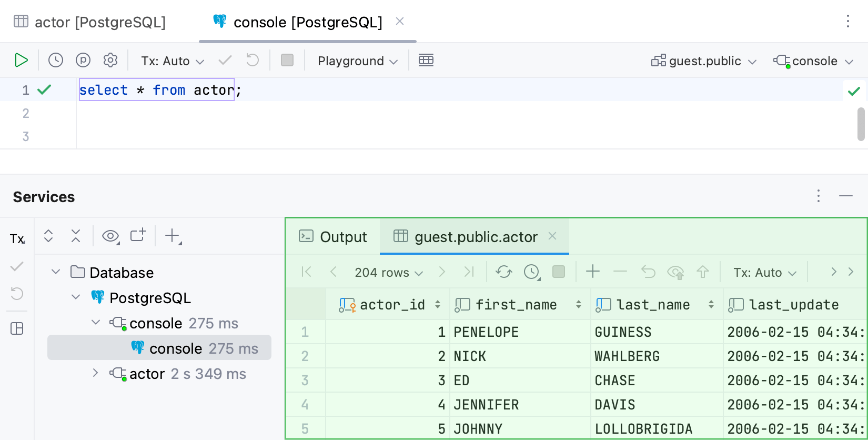Add a new row to result grid
The height and width of the screenshot is (440, 868).
(593, 272)
